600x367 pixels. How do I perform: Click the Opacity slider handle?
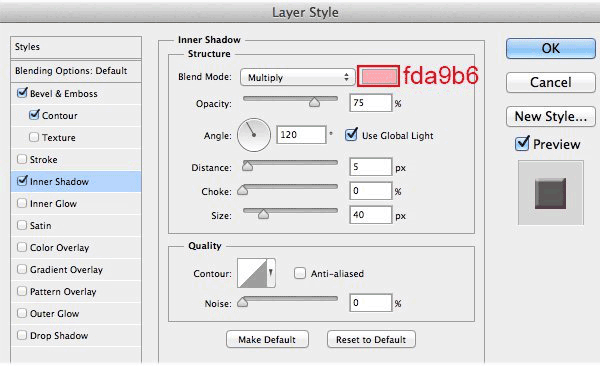(x=315, y=102)
